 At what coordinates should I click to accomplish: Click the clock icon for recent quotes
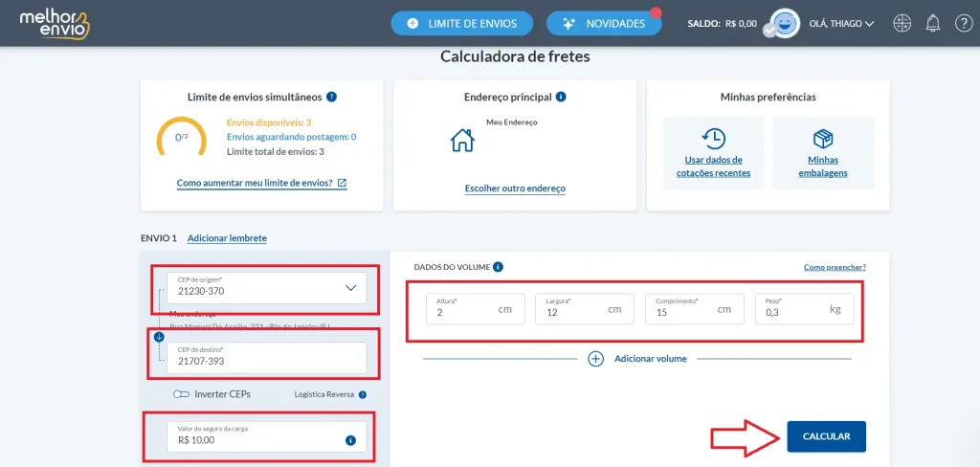coord(713,138)
